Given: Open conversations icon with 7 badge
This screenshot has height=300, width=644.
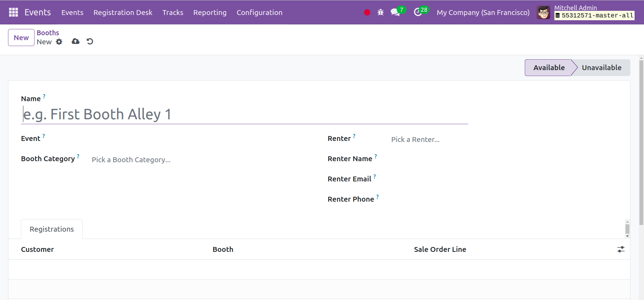Looking at the screenshot, I should [398, 12].
